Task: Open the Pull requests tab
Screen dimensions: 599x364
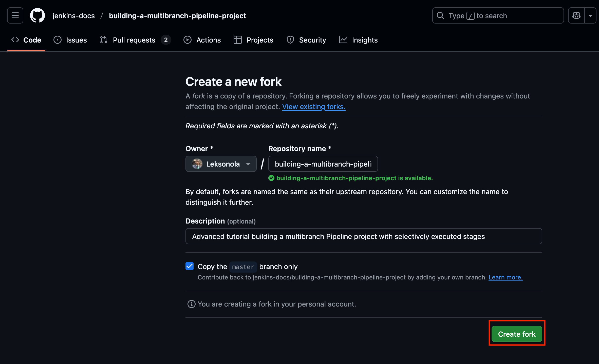Action: (135, 40)
